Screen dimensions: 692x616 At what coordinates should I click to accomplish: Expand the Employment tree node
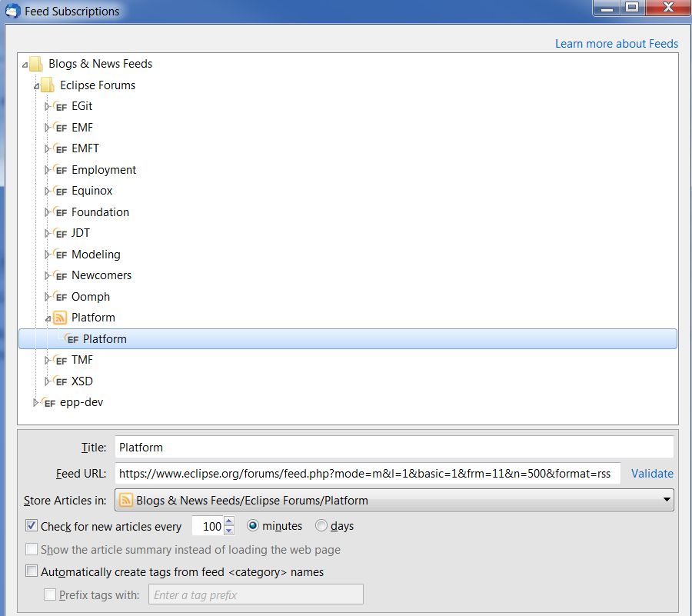pyautogui.click(x=47, y=170)
